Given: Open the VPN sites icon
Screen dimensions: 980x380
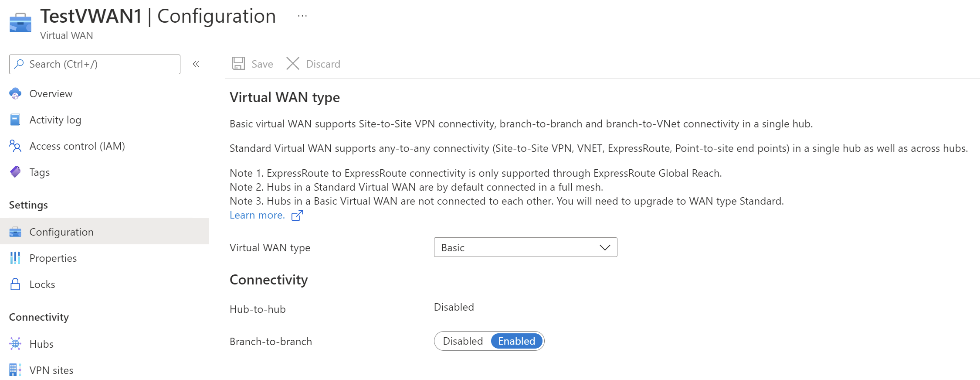Looking at the screenshot, I should [x=15, y=370].
